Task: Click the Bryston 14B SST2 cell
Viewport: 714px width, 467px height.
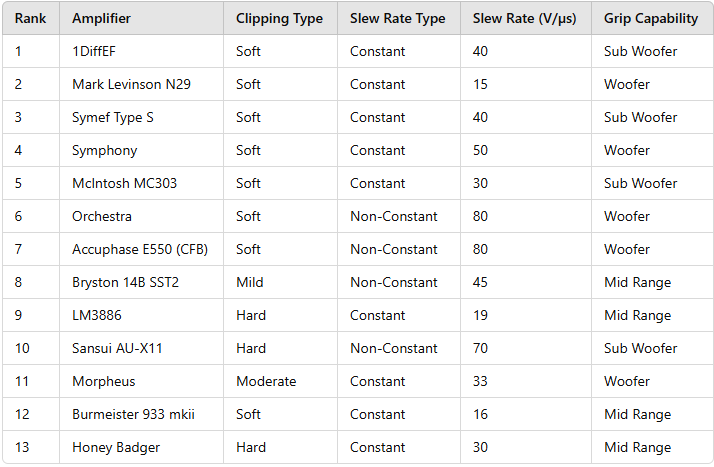Action: (141, 282)
